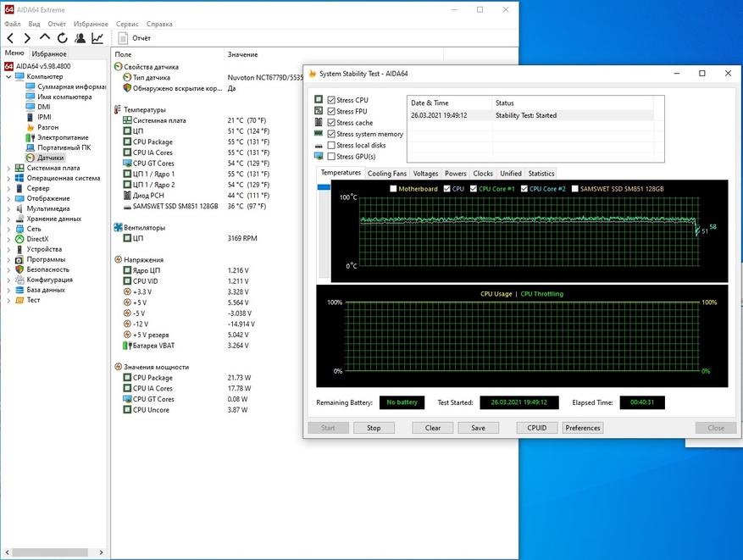This screenshot has width=743, height=560.
Task: Click the Значение column header
Action: point(242,54)
